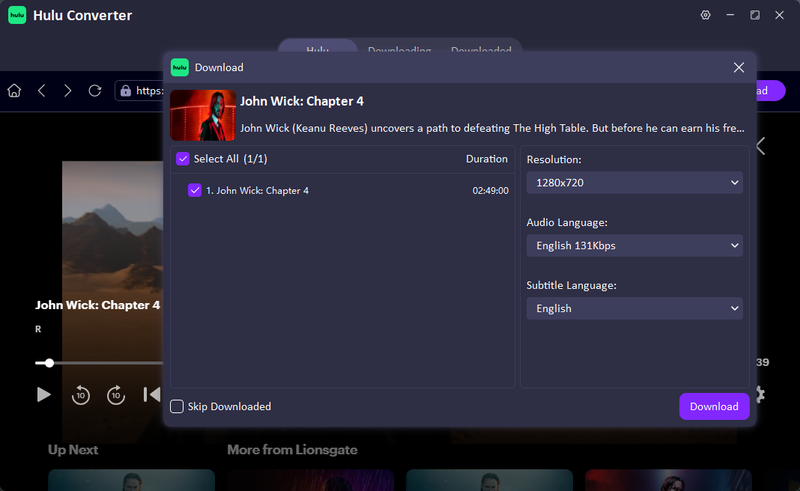800x491 pixels.
Task: Click the URL address field
Action: [x=141, y=91]
